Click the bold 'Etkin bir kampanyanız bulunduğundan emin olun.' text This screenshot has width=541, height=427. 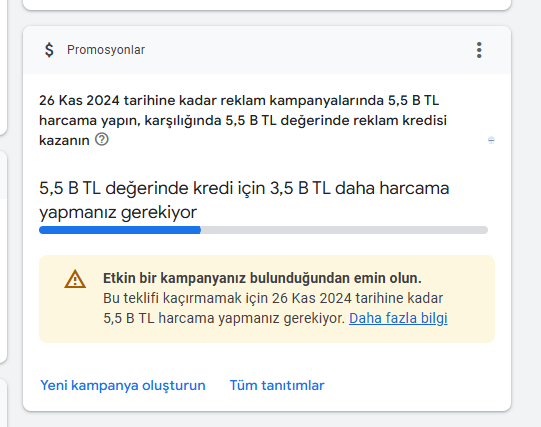pos(262,278)
